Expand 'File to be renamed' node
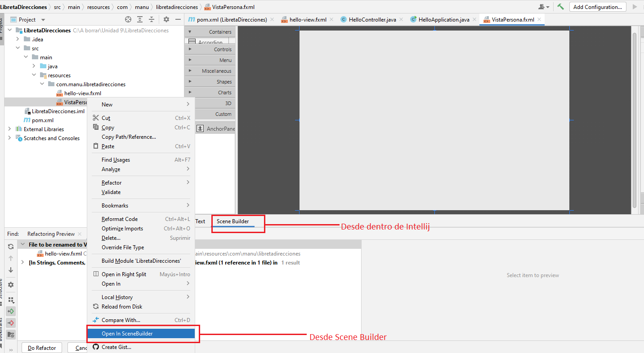The image size is (644, 353). point(22,245)
